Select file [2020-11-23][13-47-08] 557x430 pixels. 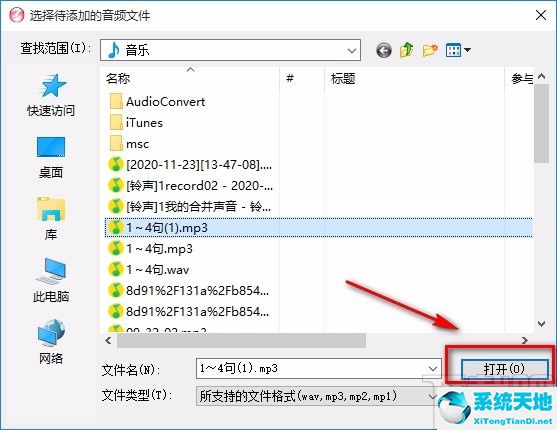(190, 165)
